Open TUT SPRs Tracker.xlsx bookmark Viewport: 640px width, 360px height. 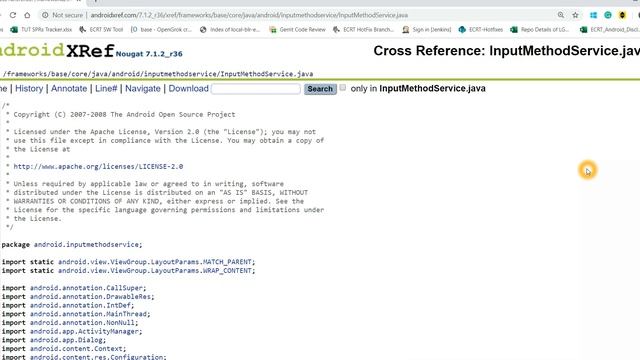(x=41, y=29)
